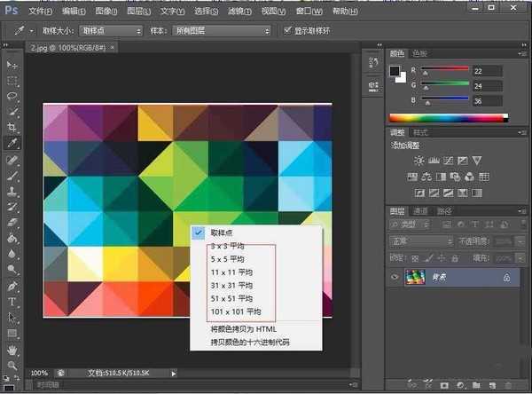Hide the 背景 layer using eye icon
The image size is (532, 394).
coord(395,278)
